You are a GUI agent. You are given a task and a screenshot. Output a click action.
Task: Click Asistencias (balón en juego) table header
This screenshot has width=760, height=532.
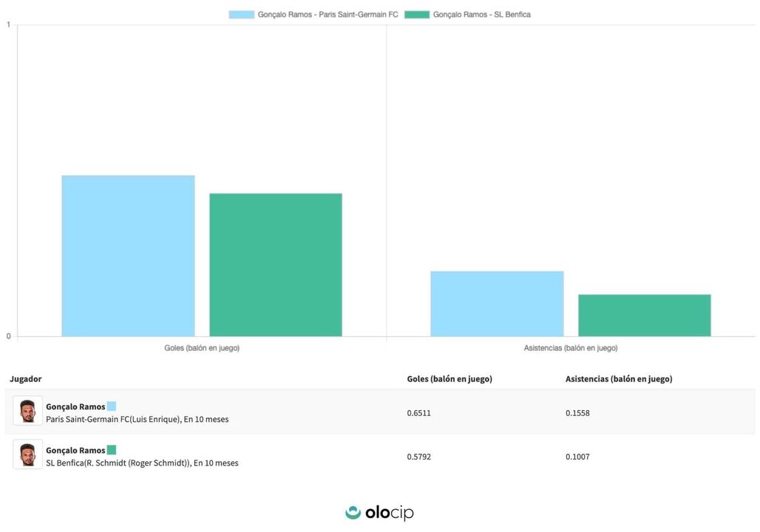point(619,379)
